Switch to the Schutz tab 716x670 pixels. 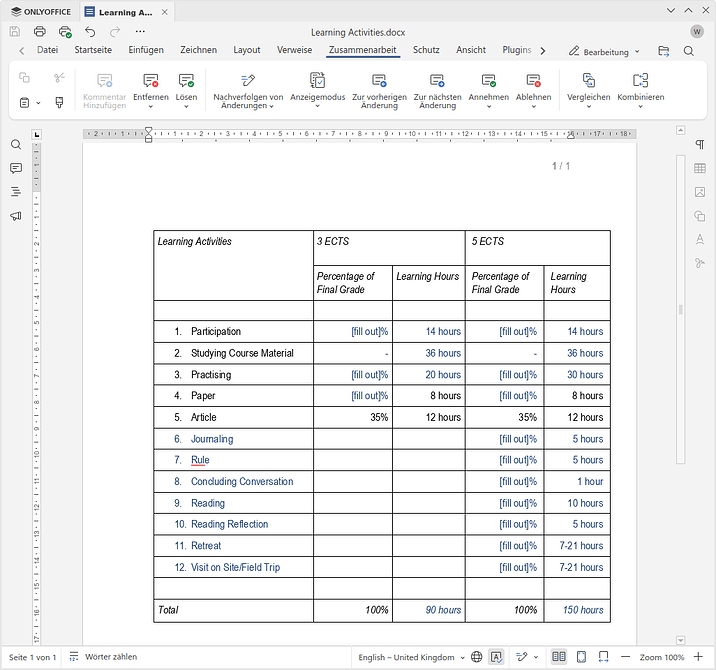(426, 50)
